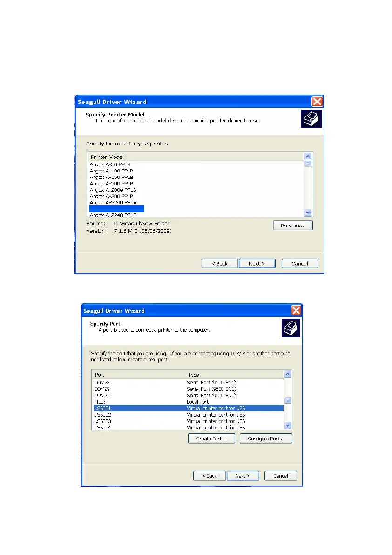Select the USB001 port row
Viewport: 392px width, 555px height.
tap(189, 408)
